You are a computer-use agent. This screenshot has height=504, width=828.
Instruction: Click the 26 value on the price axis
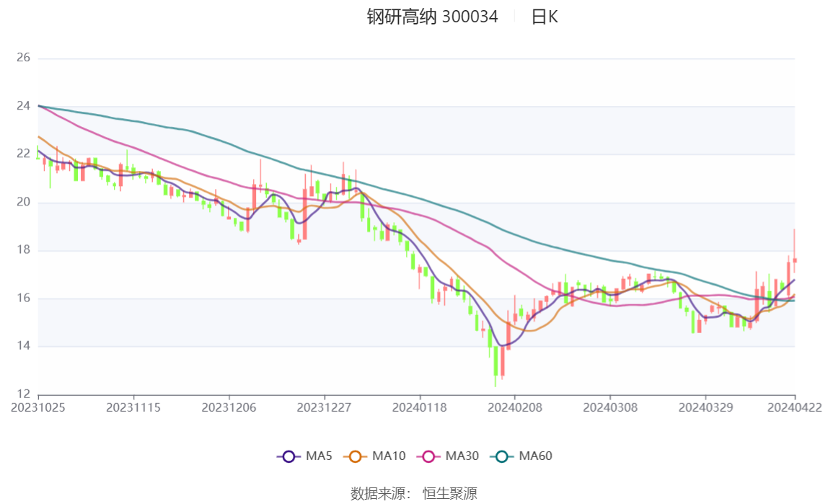click(x=23, y=58)
